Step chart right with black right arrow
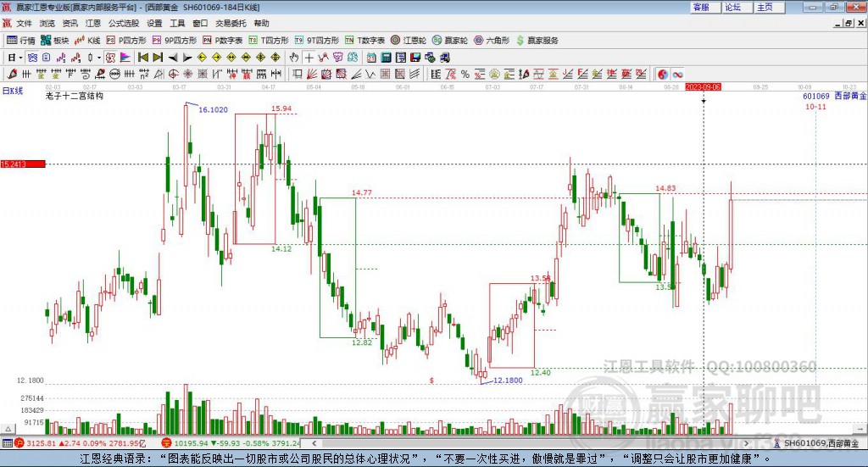The width and height of the screenshot is (868, 467). 187,58
